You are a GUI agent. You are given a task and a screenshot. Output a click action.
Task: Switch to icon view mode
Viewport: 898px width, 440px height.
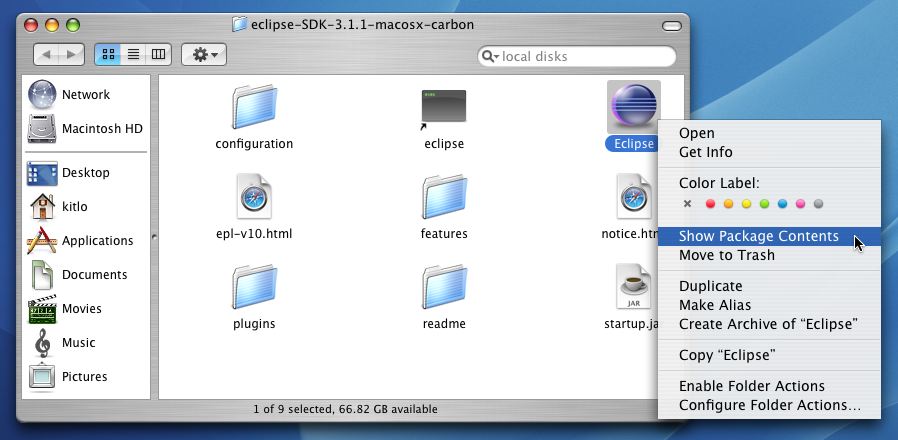pyautogui.click(x=107, y=54)
